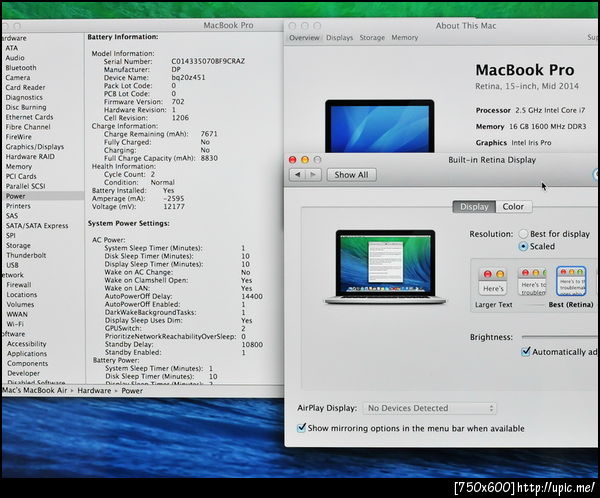Switch to the Color tab

[513, 207]
